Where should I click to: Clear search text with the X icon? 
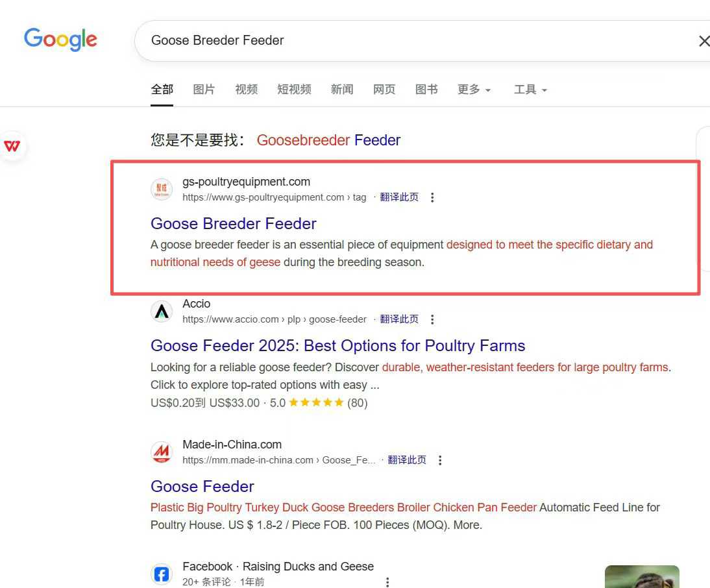(704, 41)
